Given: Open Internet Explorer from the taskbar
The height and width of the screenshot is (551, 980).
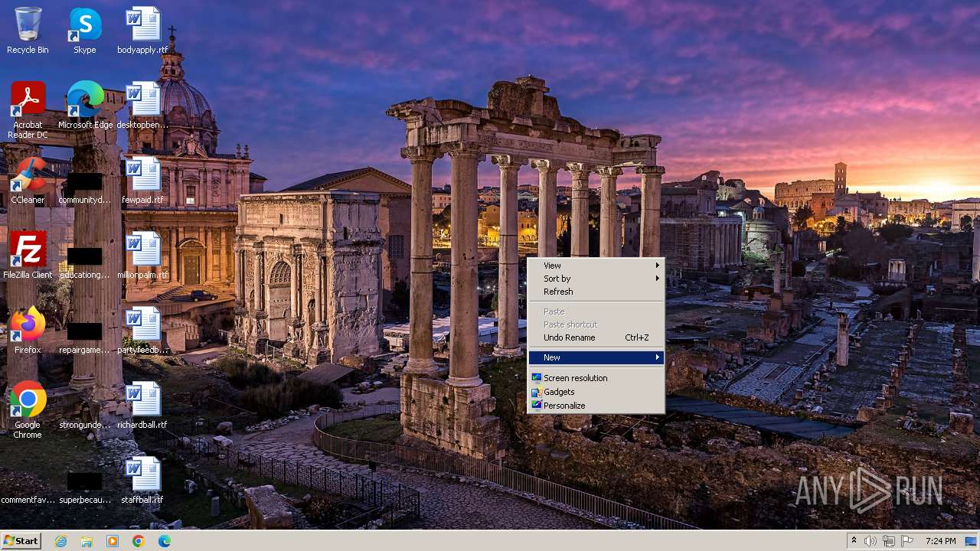Looking at the screenshot, I should [60, 541].
